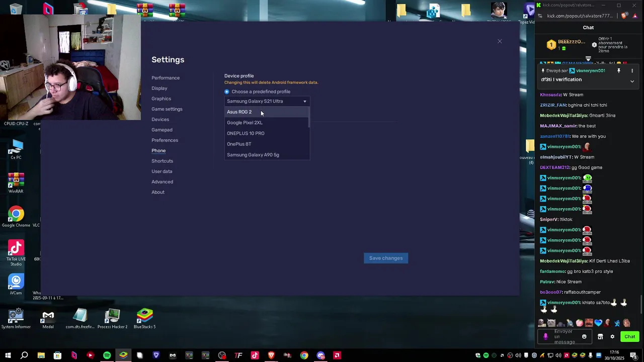Open the User data tab
644x362 pixels.
[x=162, y=171]
